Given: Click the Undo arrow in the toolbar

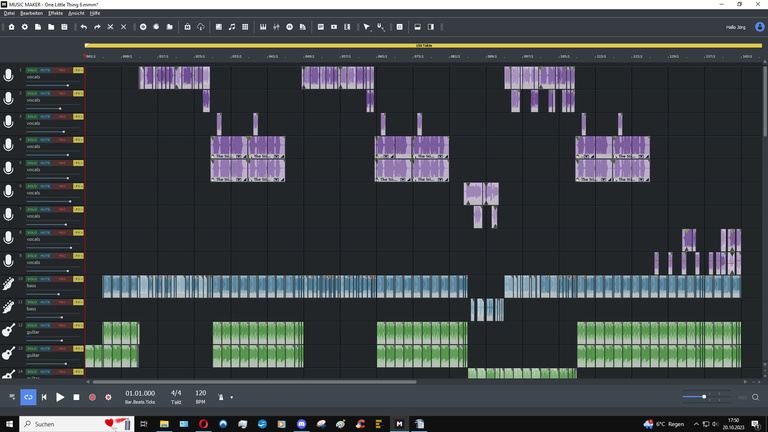Looking at the screenshot, I should [x=84, y=27].
